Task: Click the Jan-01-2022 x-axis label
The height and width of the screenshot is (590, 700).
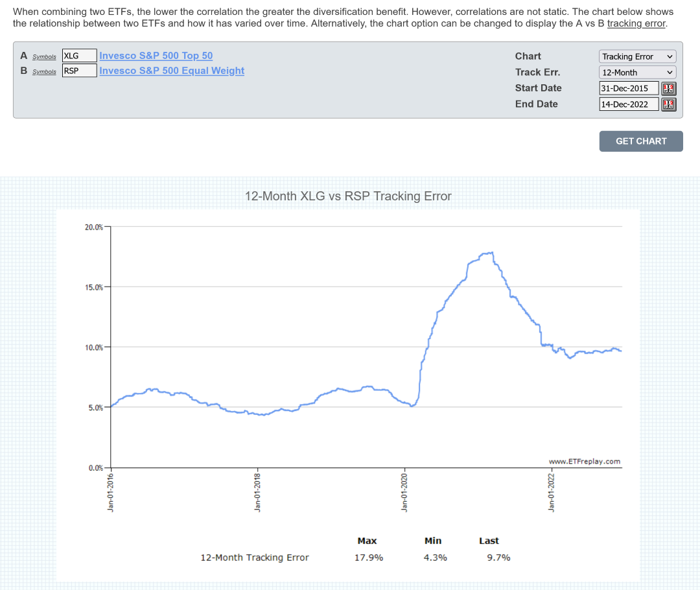Action: (552, 493)
